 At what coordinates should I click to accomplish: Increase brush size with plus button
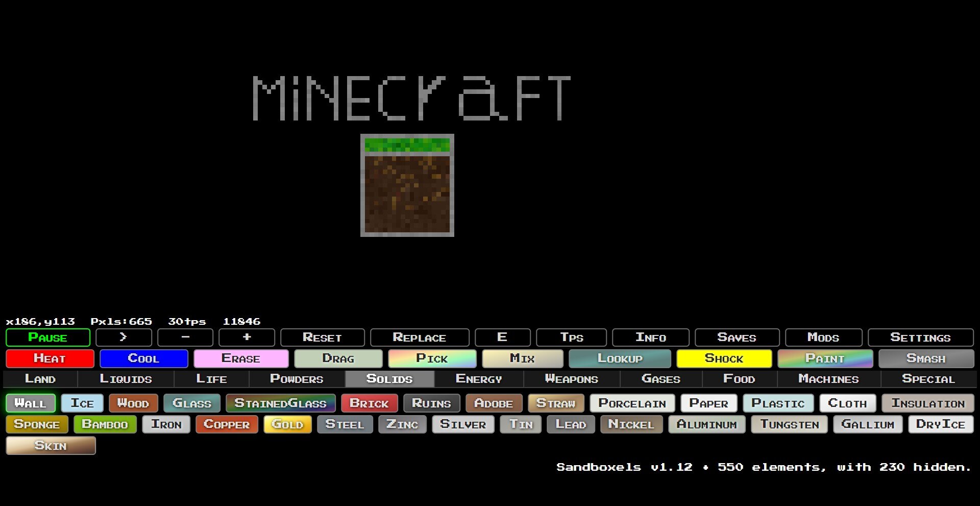[247, 338]
